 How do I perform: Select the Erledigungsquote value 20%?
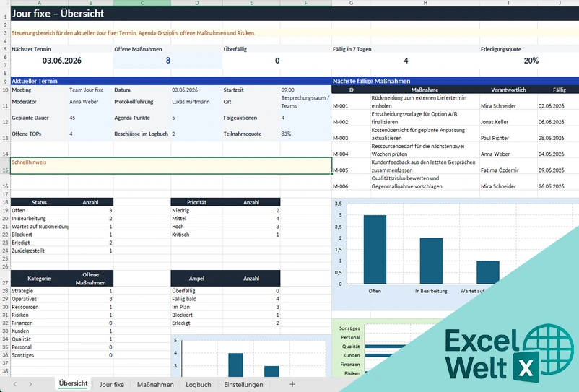pyautogui.click(x=531, y=61)
